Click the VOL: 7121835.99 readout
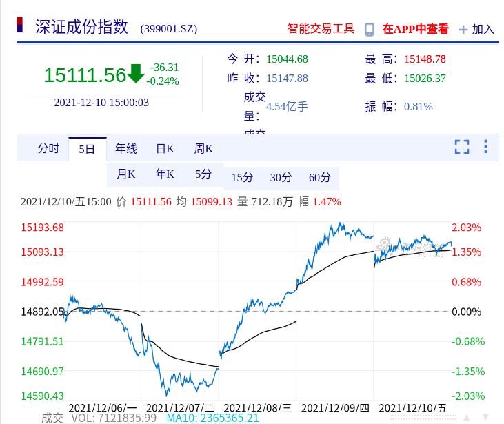Image resolution: width=504 pixels, height=424 pixels. [114, 418]
